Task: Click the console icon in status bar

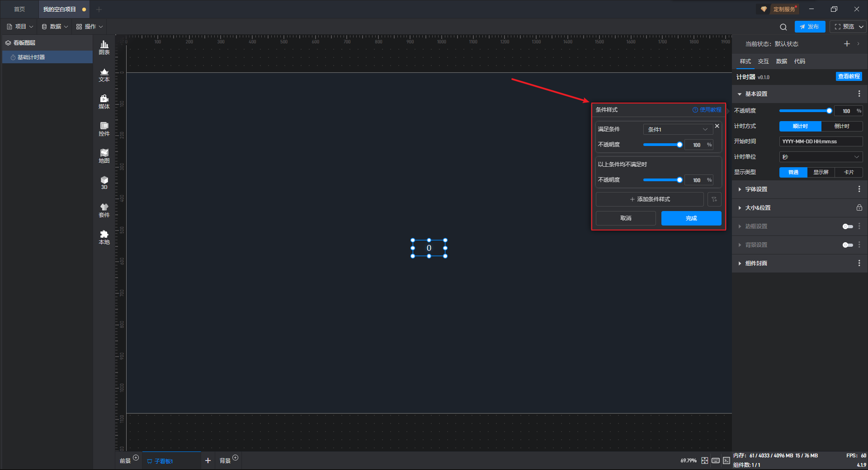Action: point(726,461)
